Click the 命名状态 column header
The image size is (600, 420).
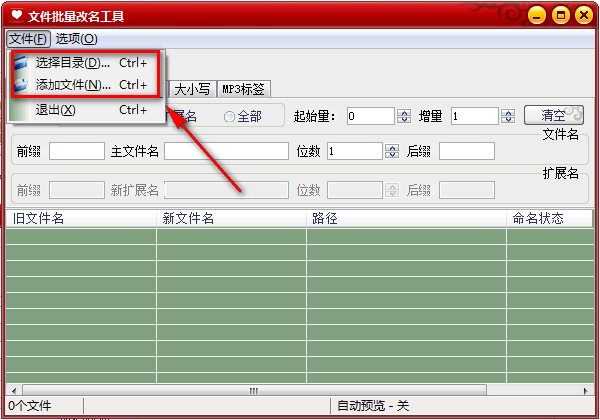[549, 218]
